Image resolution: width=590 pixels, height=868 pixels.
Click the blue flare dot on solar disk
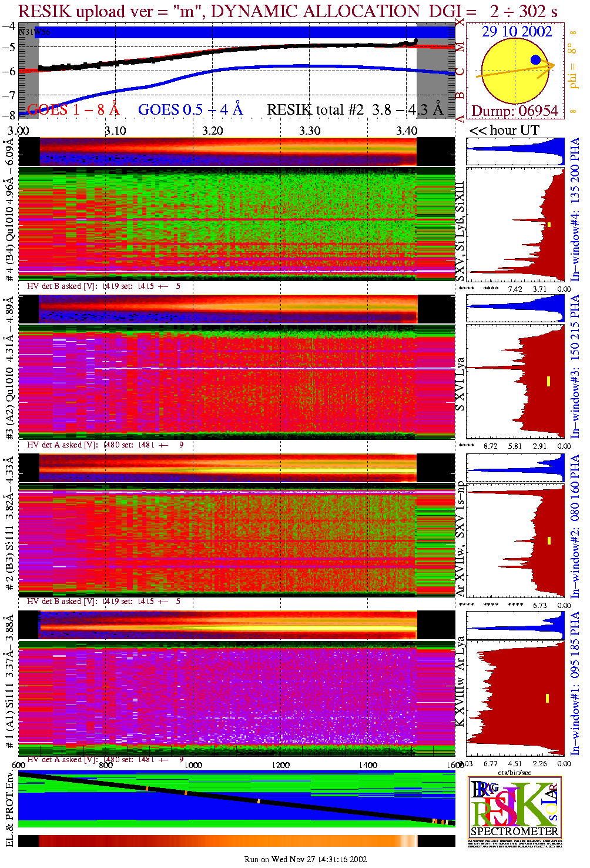tap(535, 59)
